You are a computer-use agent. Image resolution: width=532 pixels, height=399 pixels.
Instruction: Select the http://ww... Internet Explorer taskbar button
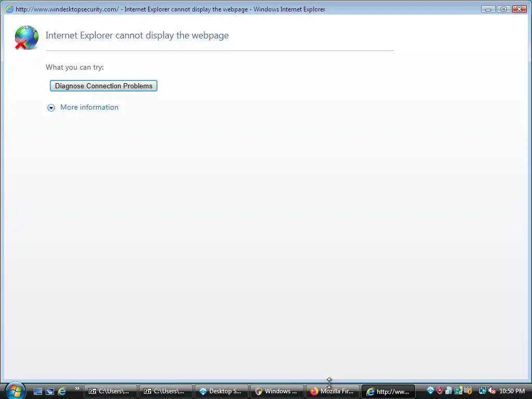388,391
